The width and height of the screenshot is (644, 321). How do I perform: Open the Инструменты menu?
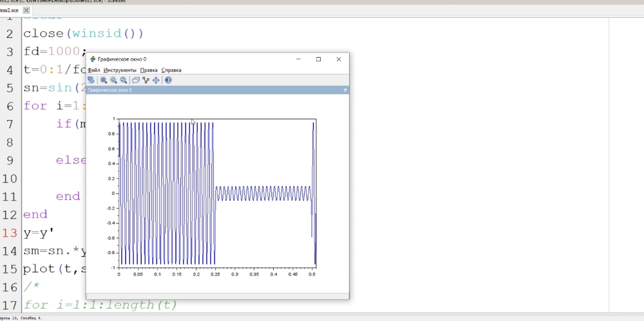tap(120, 70)
